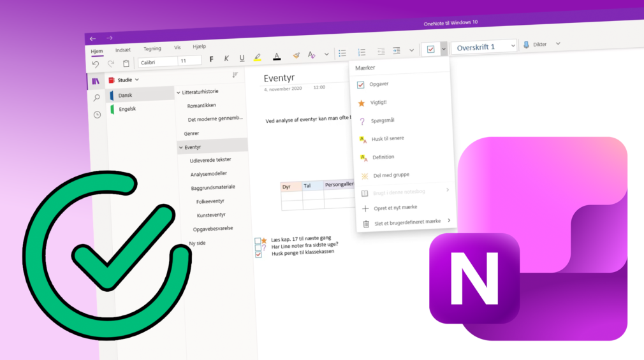Open recent notes clock icon

pos(97,115)
